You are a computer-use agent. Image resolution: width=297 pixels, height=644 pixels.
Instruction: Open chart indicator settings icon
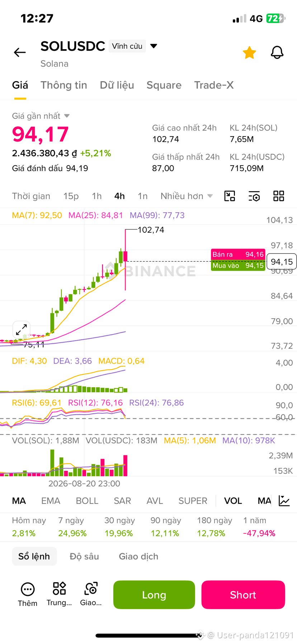pyautogui.click(x=254, y=196)
